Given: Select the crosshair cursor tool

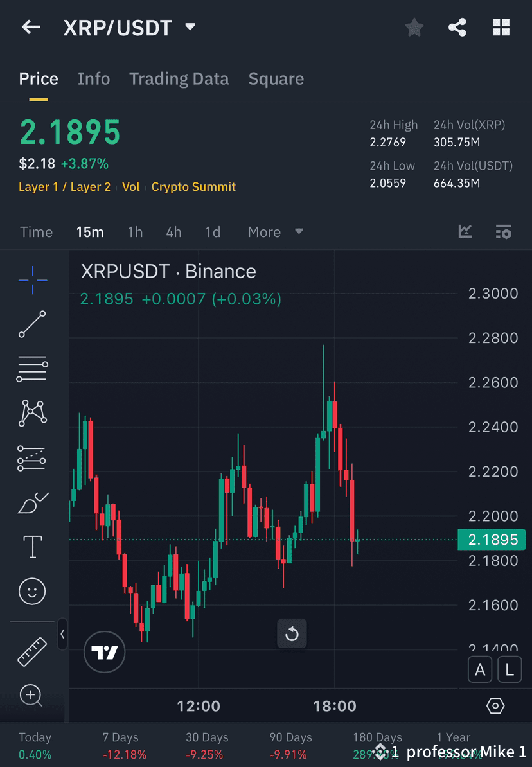Looking at the screenshot, I should coord(32,279).
